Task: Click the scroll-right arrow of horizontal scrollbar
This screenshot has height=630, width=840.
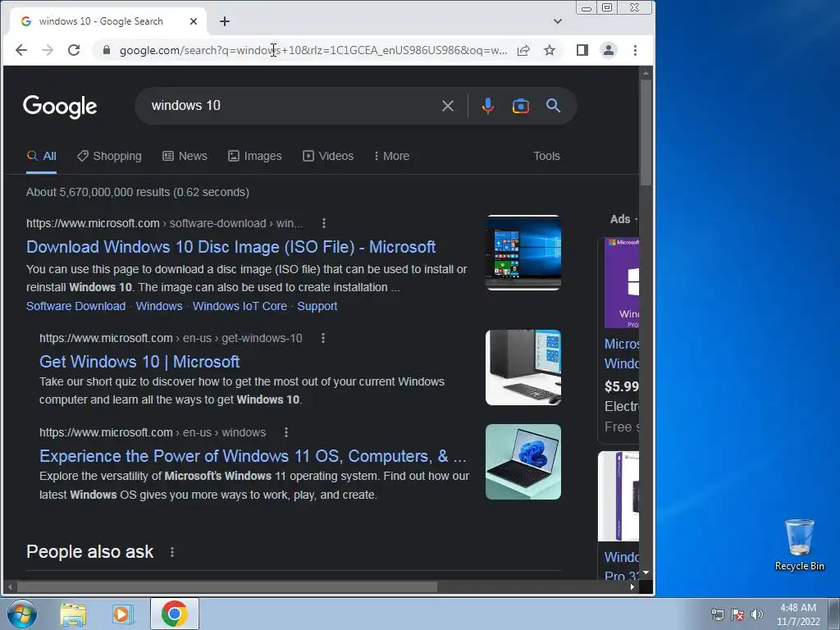Action: 632,587
